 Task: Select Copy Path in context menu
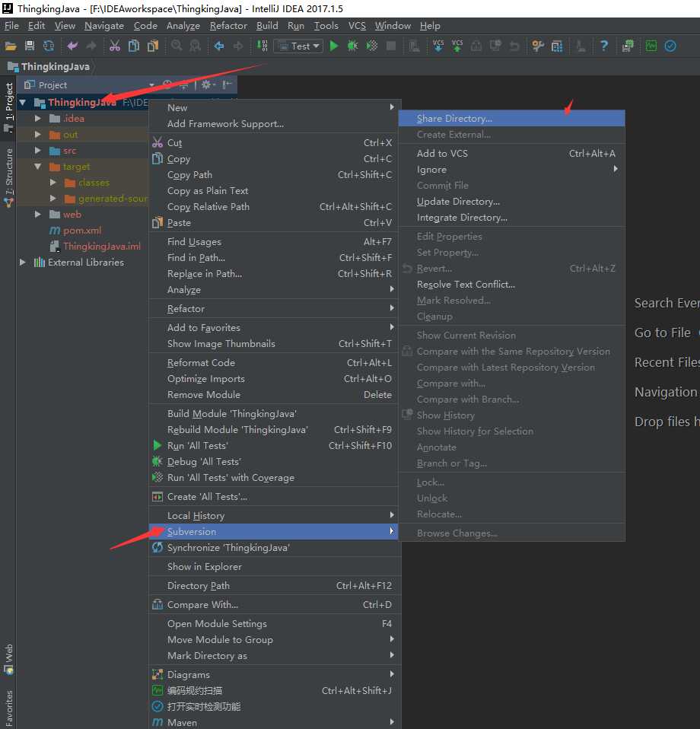coord(274,175)
